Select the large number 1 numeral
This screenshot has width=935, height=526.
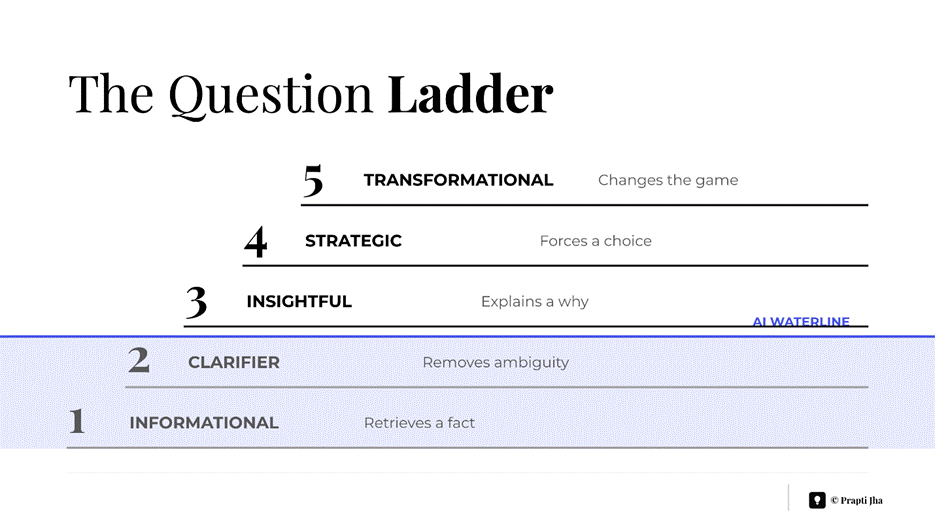(77, 420)
